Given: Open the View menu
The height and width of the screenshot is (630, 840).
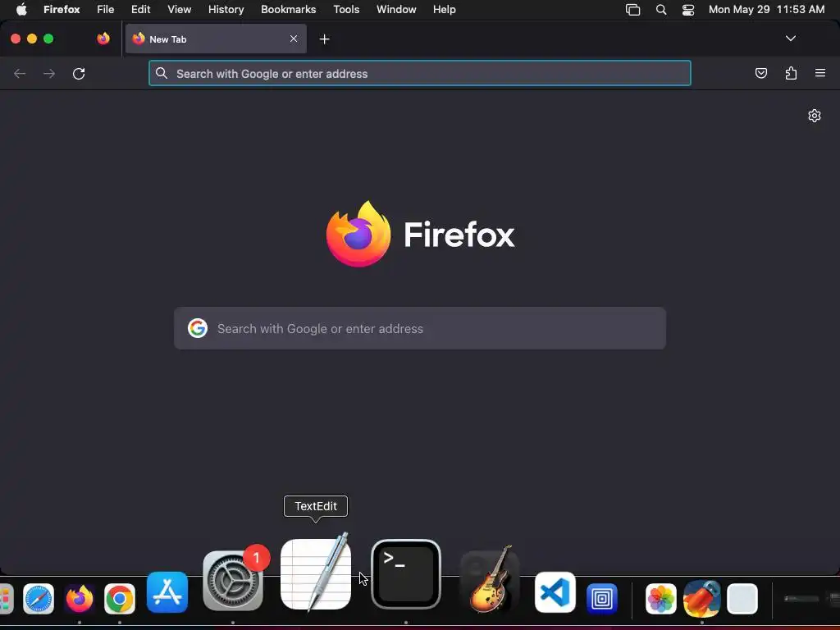Looking at the screenshot, I should (179, 10).
